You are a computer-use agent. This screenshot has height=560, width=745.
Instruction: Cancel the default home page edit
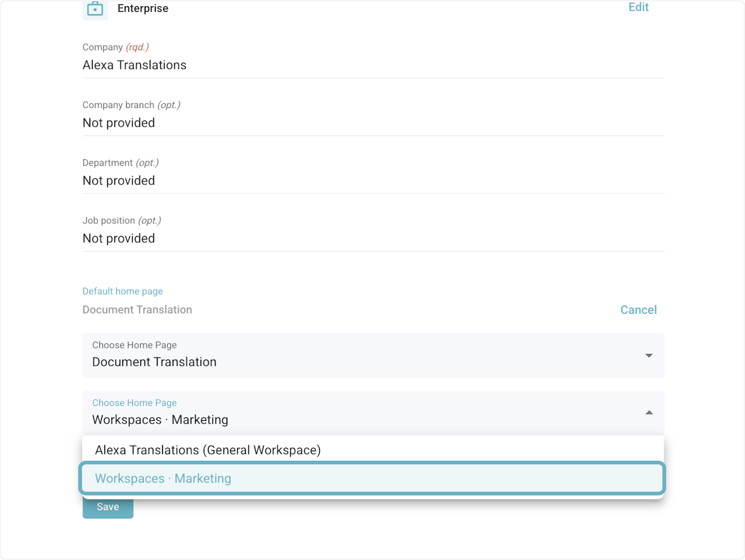638,310
